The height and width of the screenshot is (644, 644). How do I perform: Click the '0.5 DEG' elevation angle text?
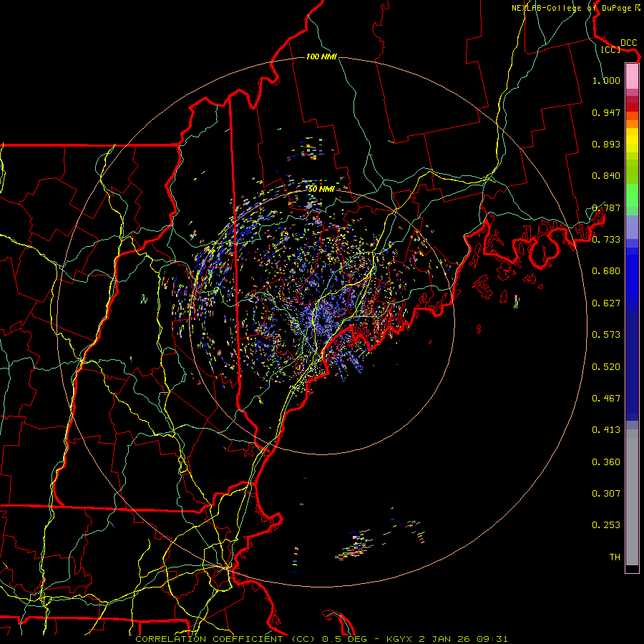coord(344,639)
